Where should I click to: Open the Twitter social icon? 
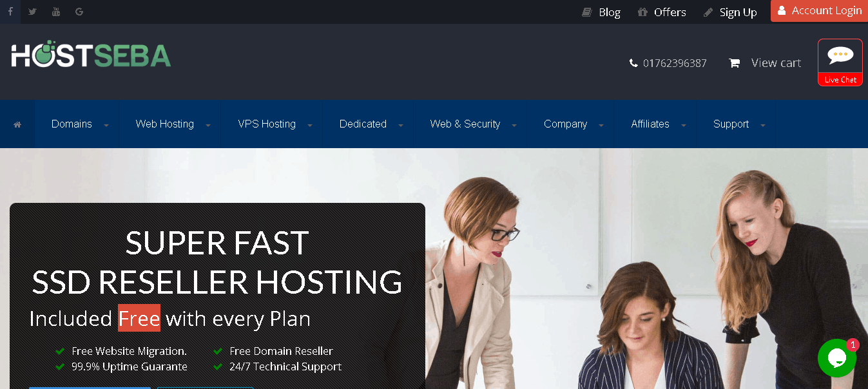pyautogui.click(x=32, y=12)
